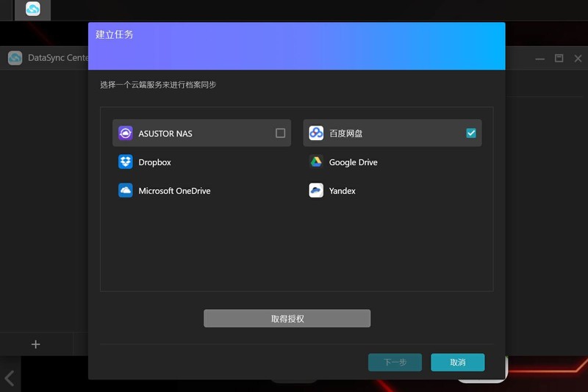Check the ASUSTOR NAS checkbox

[280, 133]
